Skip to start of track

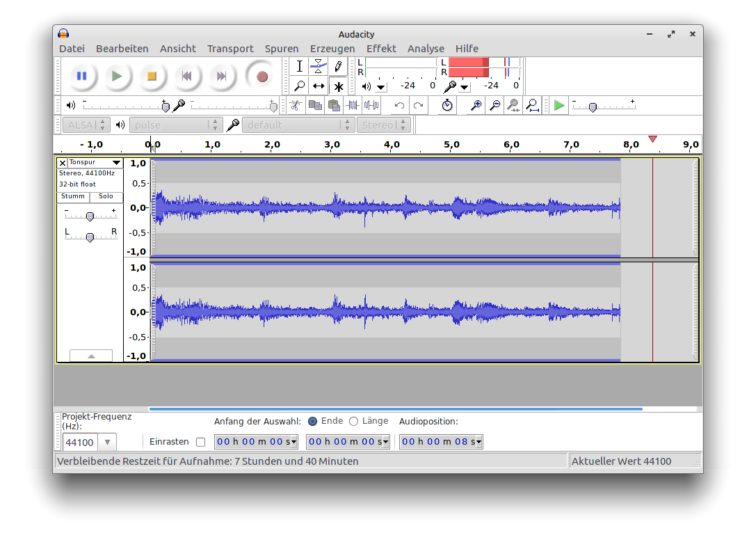click(x=186, y=77)
